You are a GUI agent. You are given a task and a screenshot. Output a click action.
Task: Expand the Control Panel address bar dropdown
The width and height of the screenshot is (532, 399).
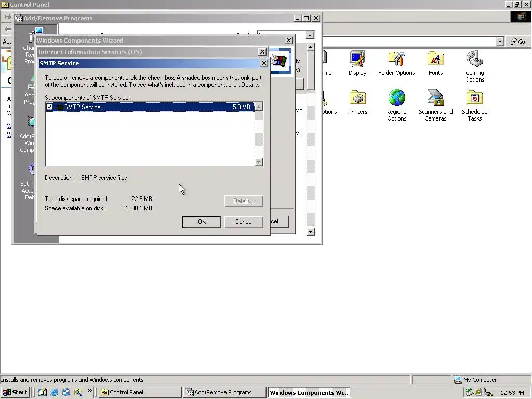click(x=500, y=42)
